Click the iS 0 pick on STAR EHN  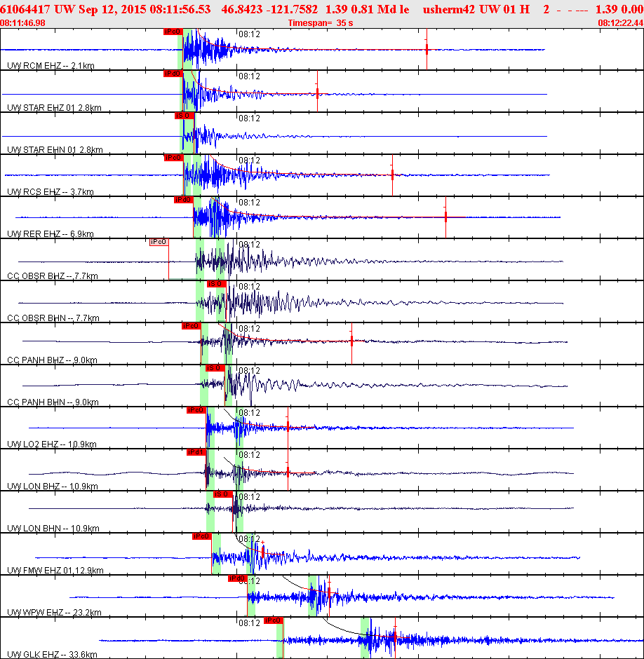pos(185,116)
